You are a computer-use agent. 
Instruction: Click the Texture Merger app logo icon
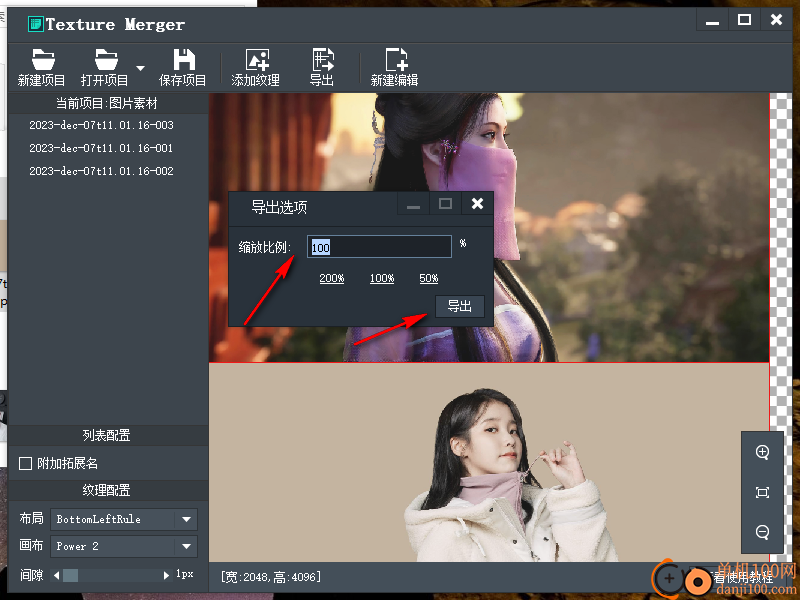35,24
